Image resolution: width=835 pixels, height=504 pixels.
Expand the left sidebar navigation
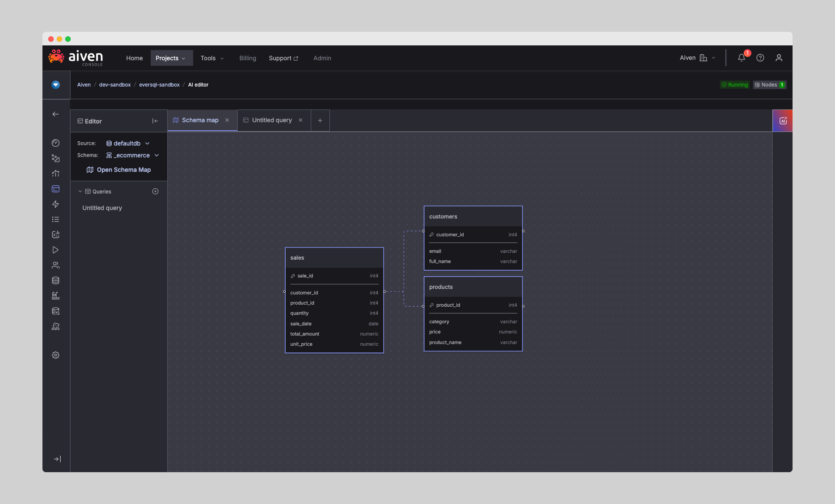click(57, 459)
